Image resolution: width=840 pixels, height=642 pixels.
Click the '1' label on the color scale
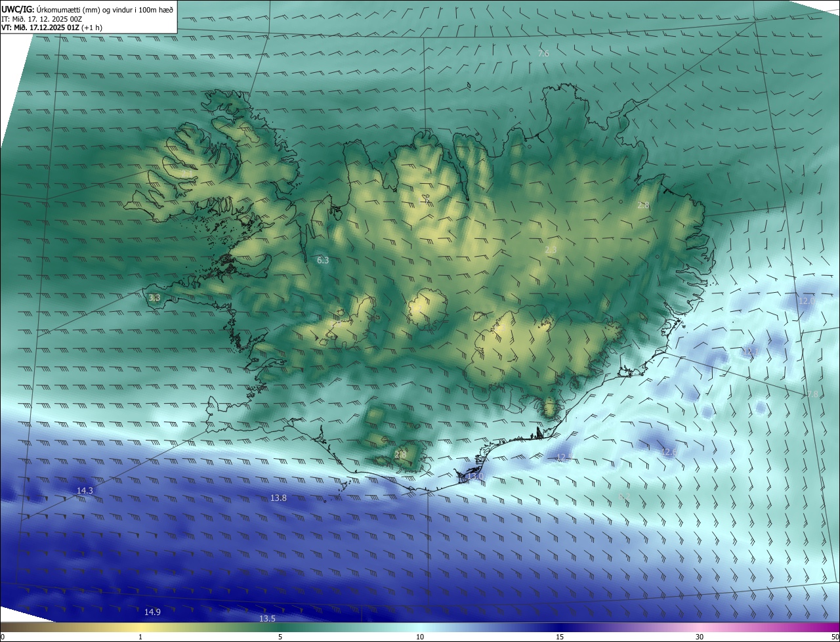(140, 637)
